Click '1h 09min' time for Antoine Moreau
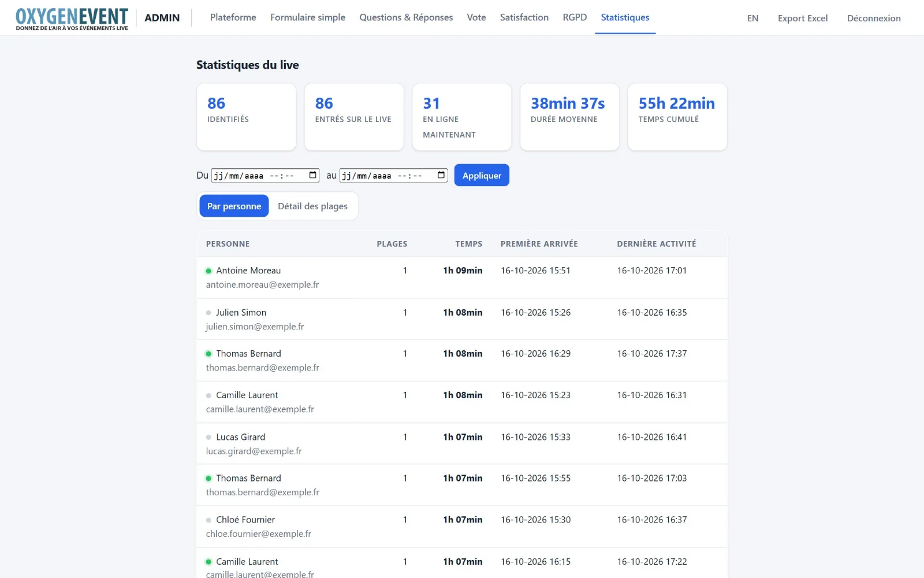Viewport: 924px width, 578px height. [x=463, y=271]
